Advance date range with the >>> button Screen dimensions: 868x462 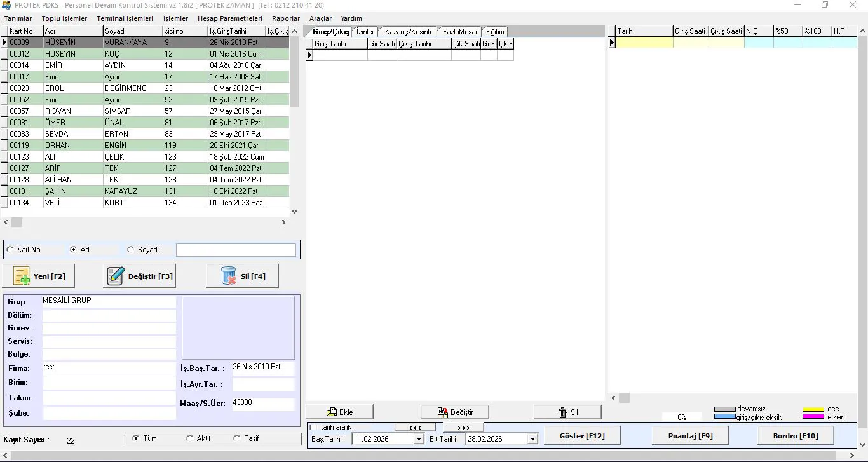coord(463,428)
